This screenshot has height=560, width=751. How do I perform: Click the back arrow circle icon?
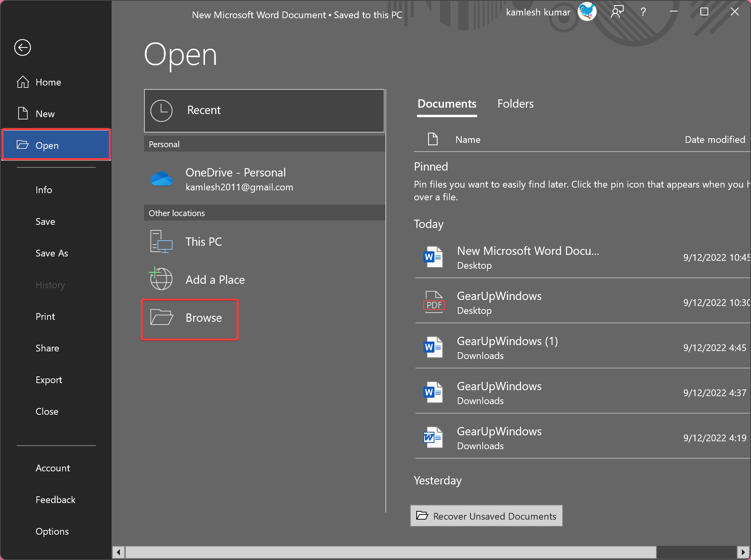(23, 47)
